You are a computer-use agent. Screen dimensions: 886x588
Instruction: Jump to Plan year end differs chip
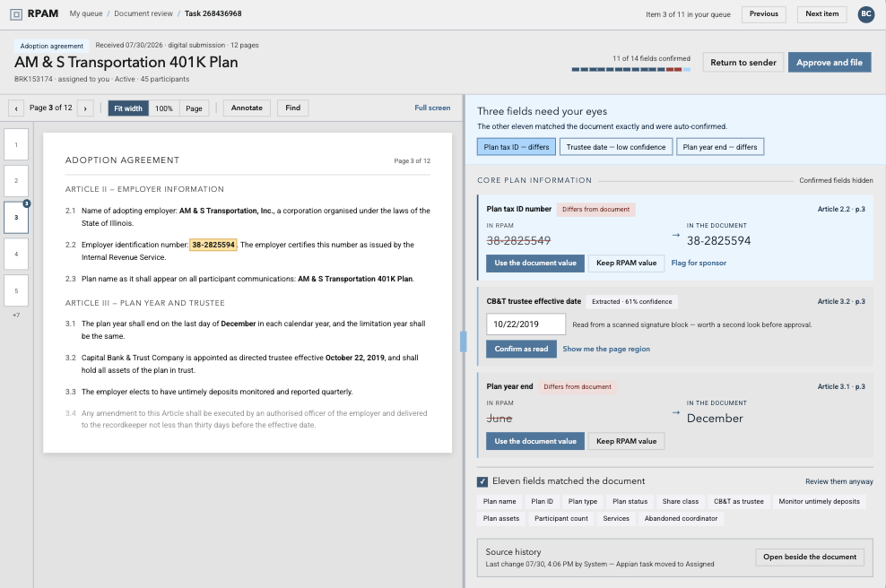pos(720,147)
